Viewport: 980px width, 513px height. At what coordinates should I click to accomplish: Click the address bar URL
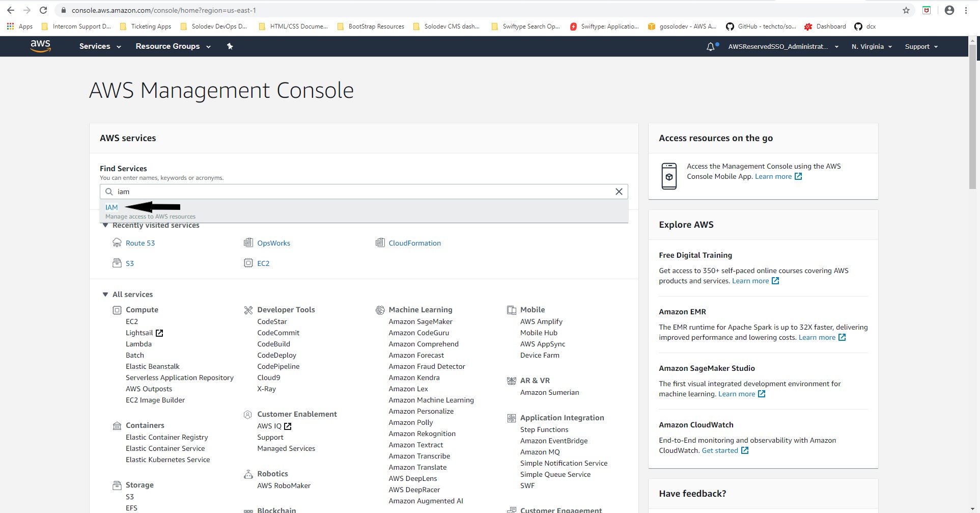(x=163, y=10)
